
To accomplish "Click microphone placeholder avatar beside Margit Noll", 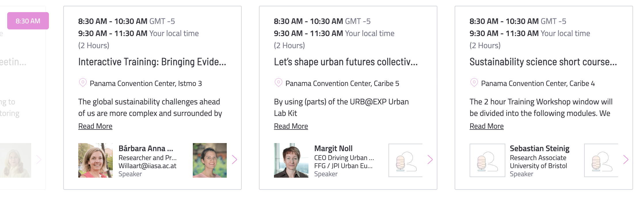I will (405, 160).
